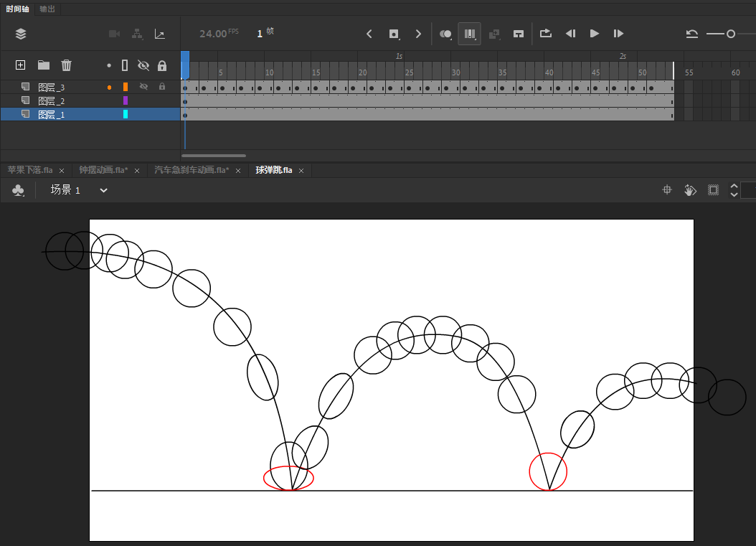Toggle hide all layers eye icon
Screen dimensions: 756x546
click(x=143, y=65)
